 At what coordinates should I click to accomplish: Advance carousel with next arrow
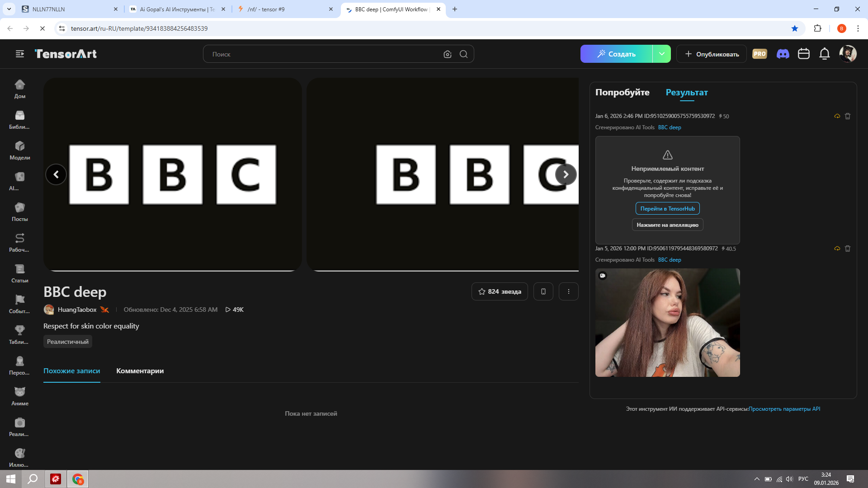566,174
